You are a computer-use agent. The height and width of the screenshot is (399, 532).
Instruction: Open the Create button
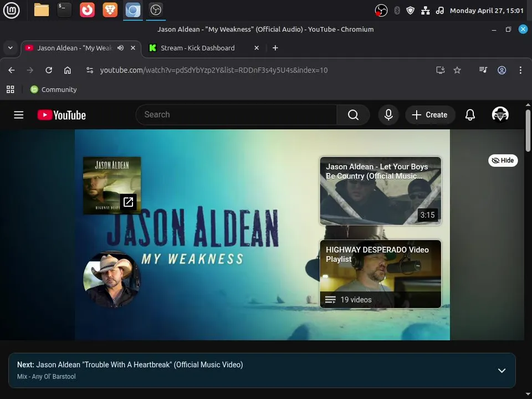point(430,115)
